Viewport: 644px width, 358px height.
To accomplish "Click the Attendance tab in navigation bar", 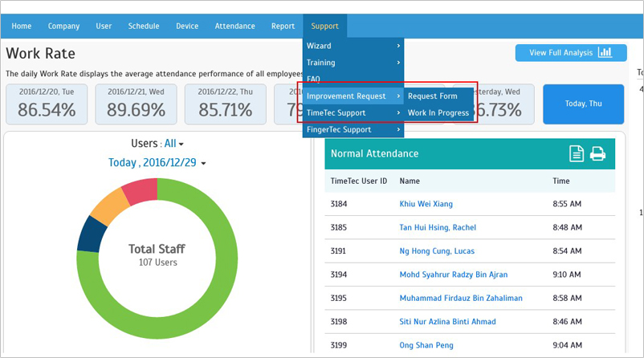I will click(x=235, y=26).
